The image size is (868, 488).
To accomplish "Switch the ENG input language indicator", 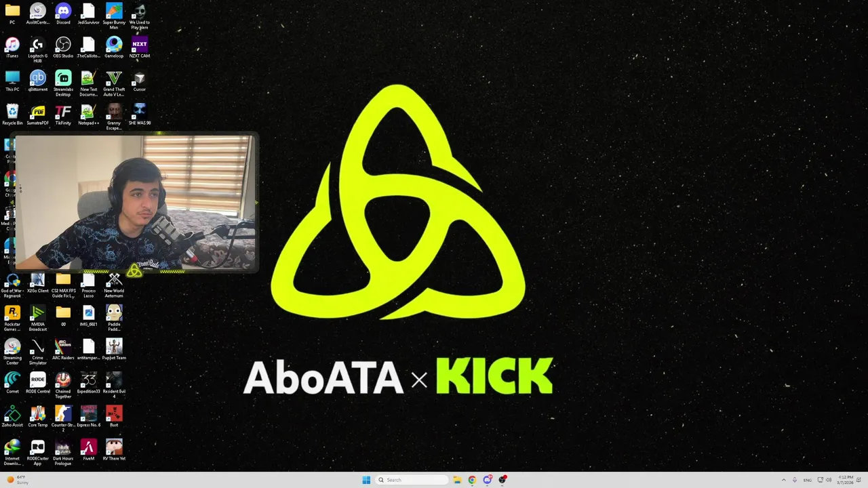I will pyautogui.click(x=808, y=480).
